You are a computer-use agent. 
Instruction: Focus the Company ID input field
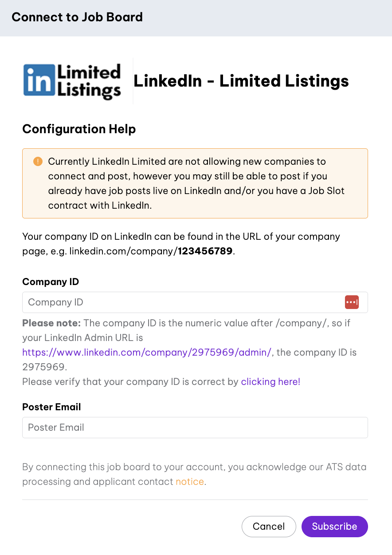(177, 302)
